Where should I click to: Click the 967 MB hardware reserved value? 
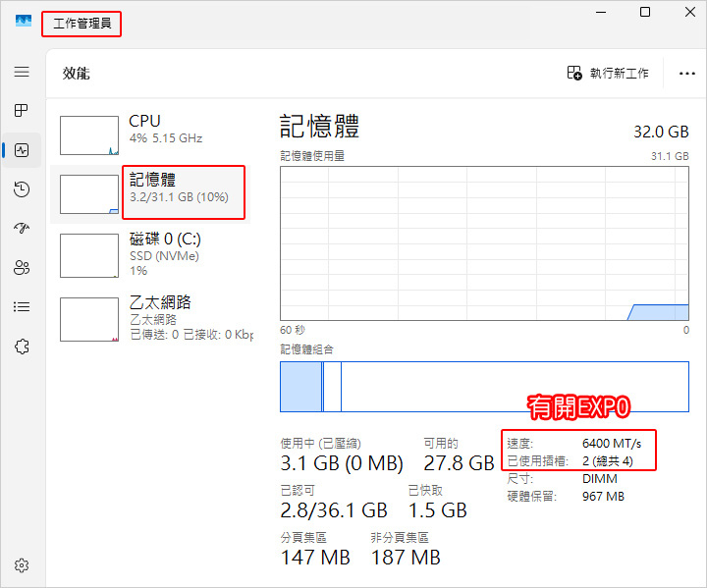603,497
